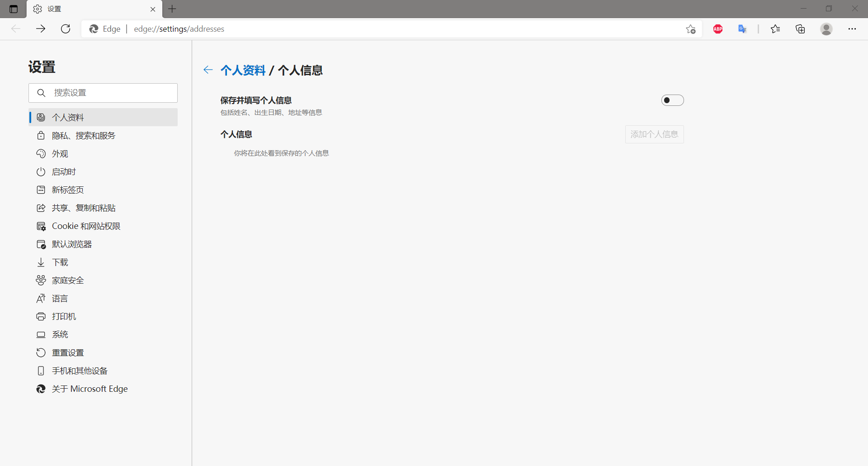
Task: Enable the 保存并填写个人信息 toggle
Action: coord(672,100)
